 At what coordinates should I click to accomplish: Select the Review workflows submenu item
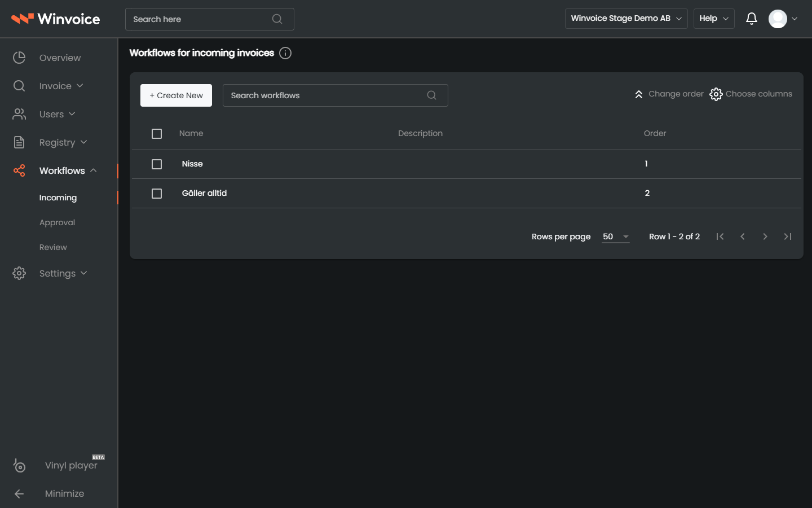click(x=53, y=247)
